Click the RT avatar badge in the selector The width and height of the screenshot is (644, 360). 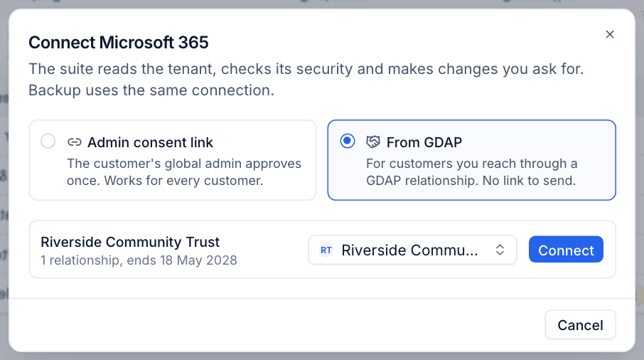[x=326, y=250]
